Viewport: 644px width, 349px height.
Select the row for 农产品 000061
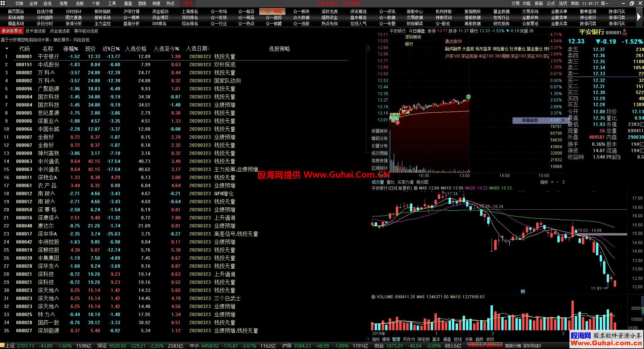[x=175, y=185]
